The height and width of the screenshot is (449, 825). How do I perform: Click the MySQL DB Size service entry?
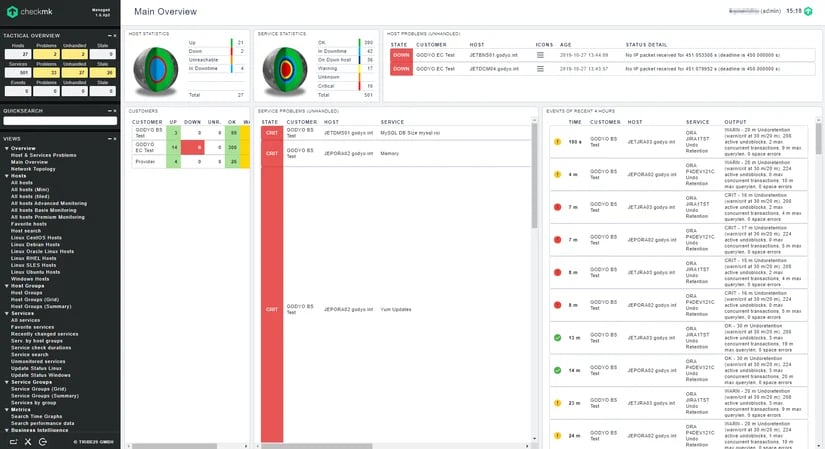[410, 133]
